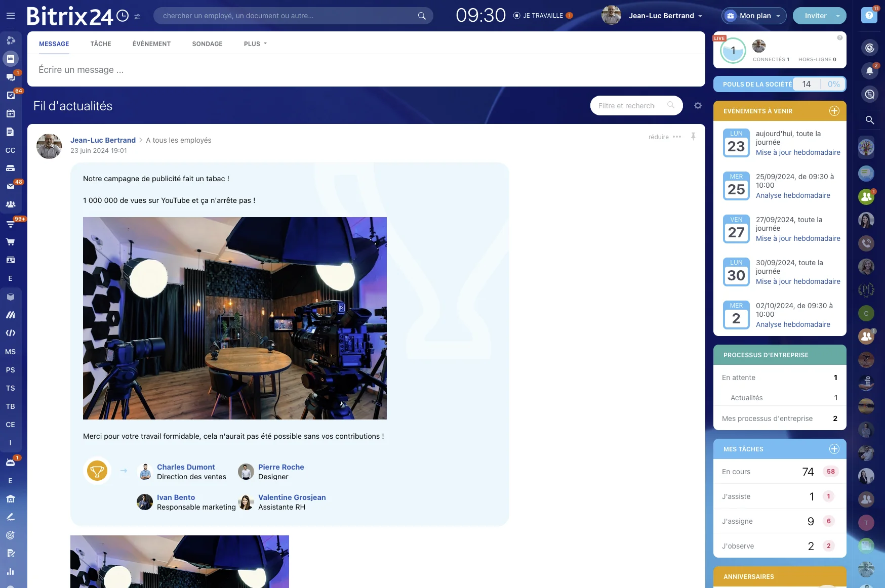Screen dimensions: 885x588
Task: Open the Analyse hebdomadaire event on 25/09
Action: [792, 195]
